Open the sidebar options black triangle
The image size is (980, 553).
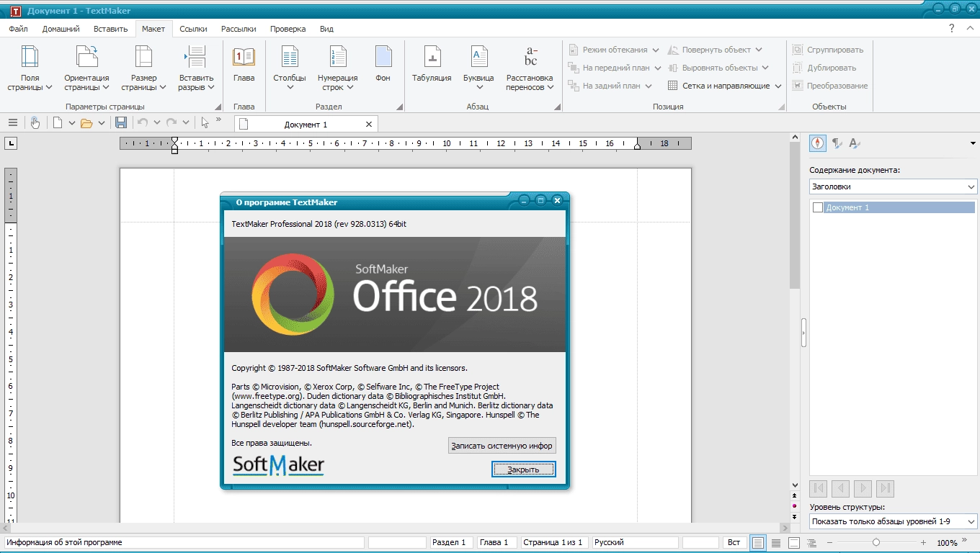click(x=973, y=143)
